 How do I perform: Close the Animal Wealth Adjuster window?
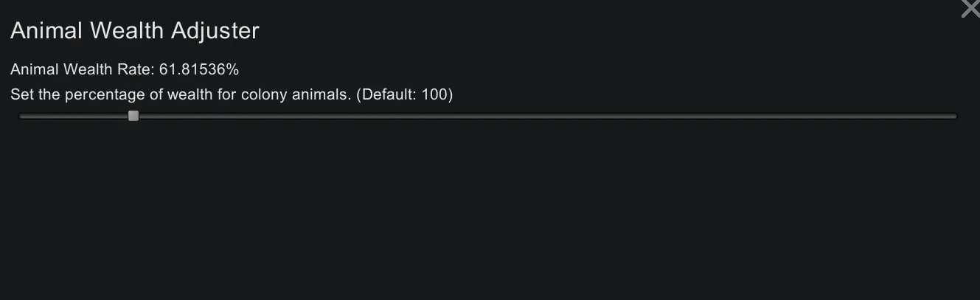point(970,9)
